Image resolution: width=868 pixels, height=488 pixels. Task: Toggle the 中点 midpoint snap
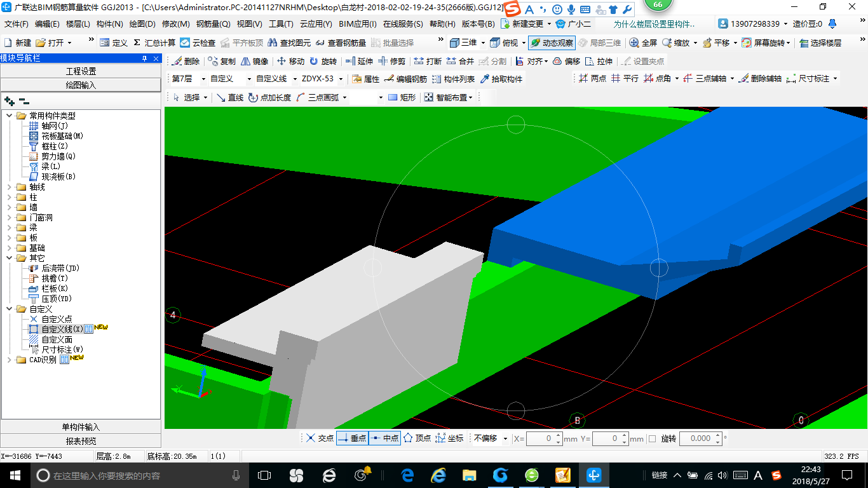(384, 438)
